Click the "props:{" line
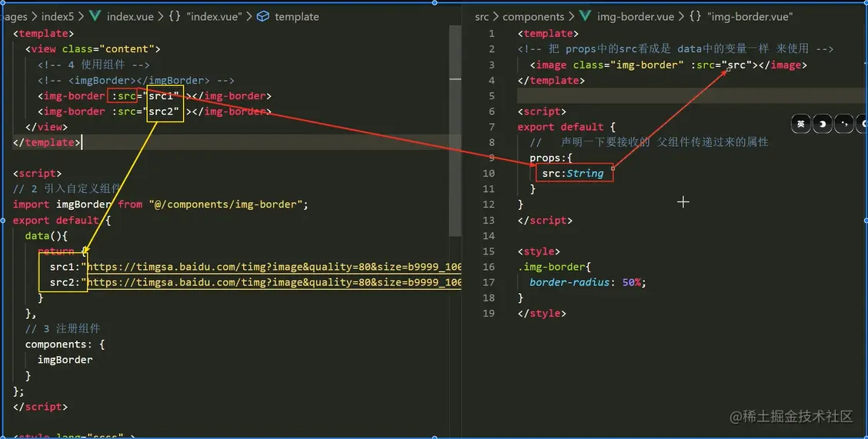This screenshot has width=868, height=439. [551, 158]
